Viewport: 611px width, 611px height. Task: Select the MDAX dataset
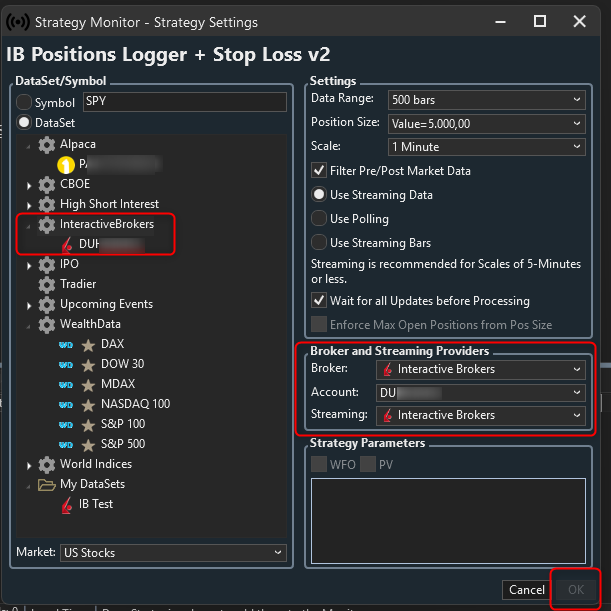pos(118,384)
